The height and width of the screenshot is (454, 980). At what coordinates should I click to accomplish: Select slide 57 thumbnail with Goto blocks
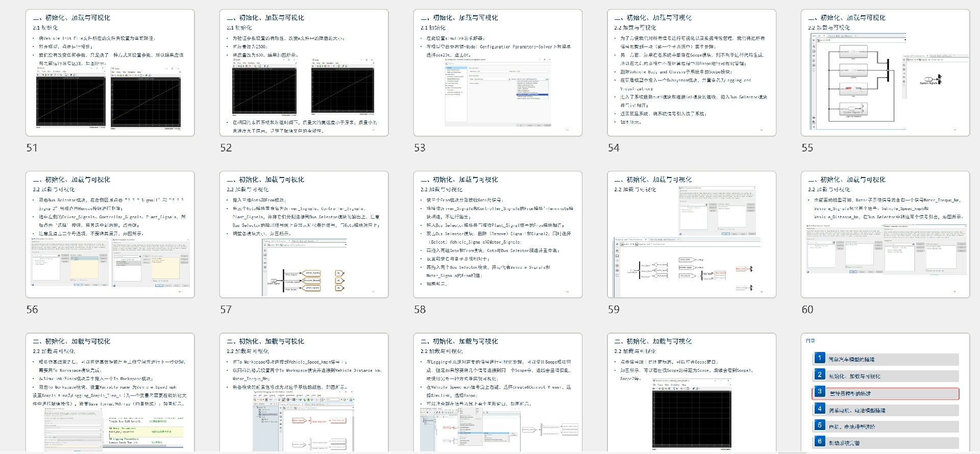pos(304,235)
